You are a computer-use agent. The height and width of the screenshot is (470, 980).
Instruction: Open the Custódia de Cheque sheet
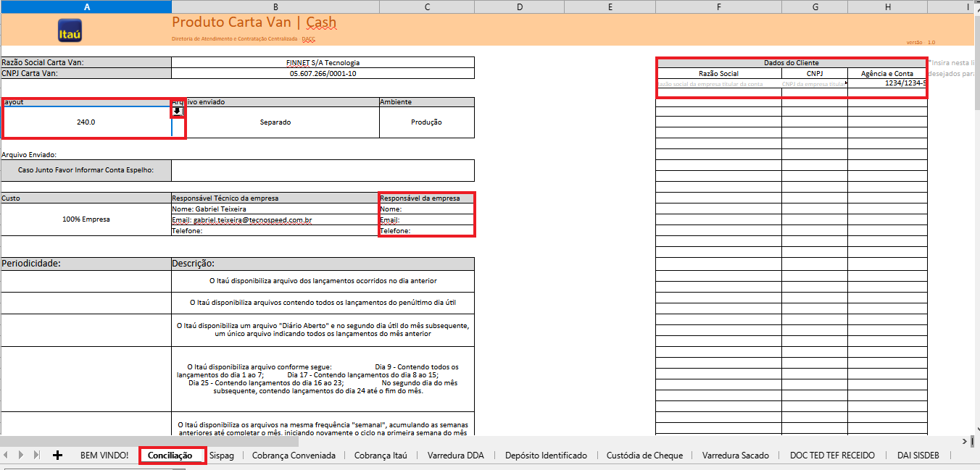tap(644, 456)
